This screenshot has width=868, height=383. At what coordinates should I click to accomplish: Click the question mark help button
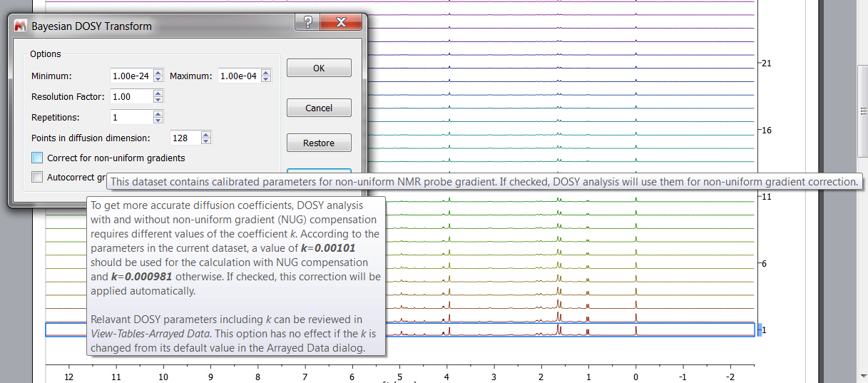coord(307,21)
